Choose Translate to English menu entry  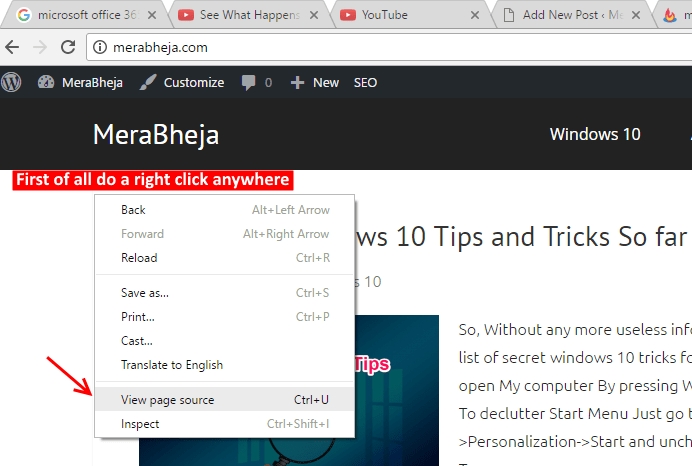(225, 365)
